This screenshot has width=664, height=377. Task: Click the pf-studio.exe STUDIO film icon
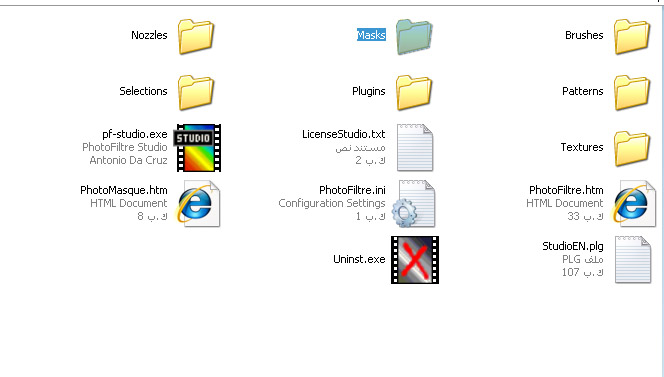coord(198,148)
